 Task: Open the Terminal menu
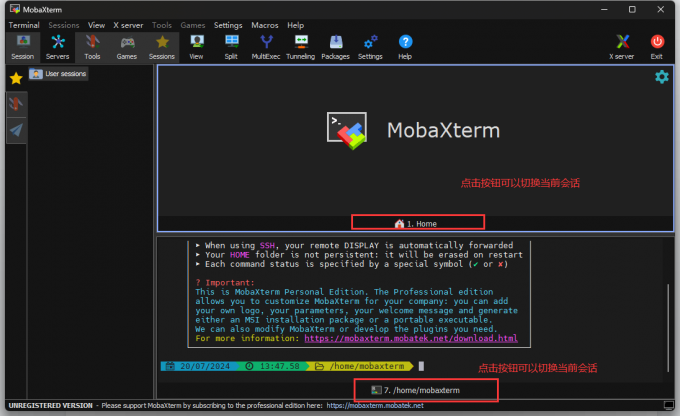tap(24, 25)
